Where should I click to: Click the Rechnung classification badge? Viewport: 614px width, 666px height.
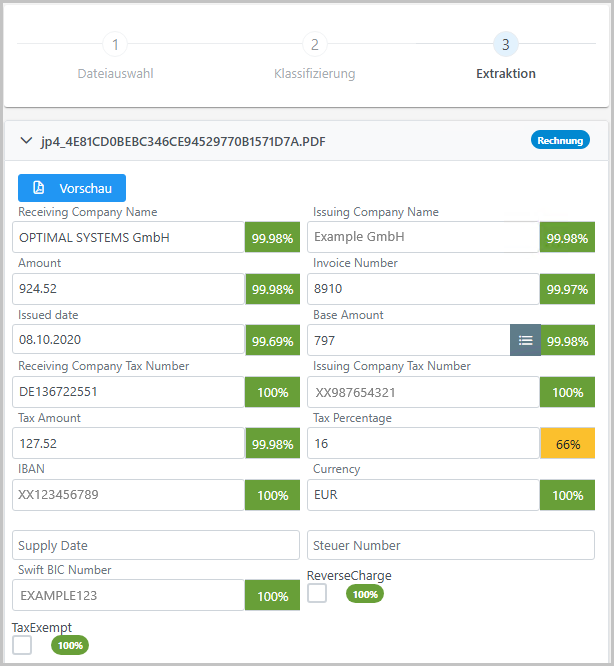click(x=560, y=141)
